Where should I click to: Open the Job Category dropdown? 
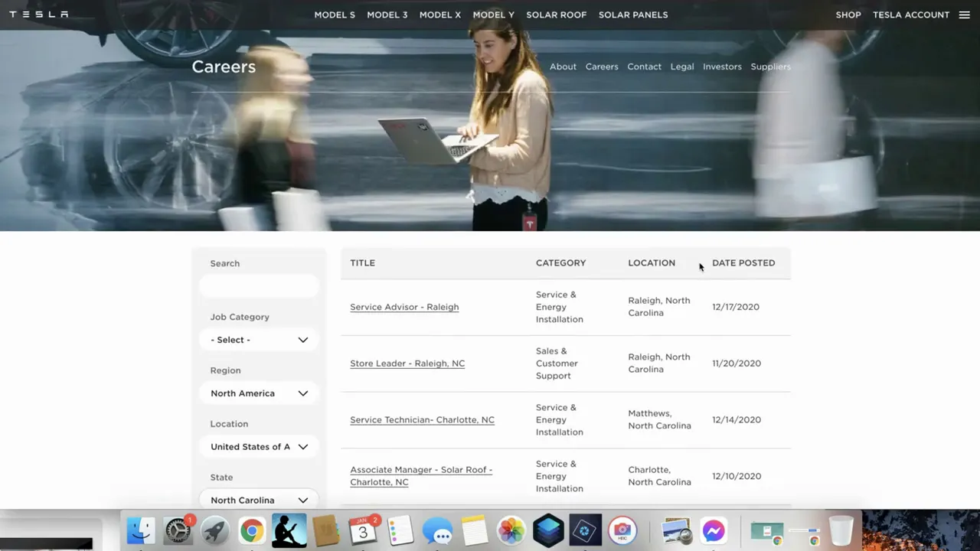coord(260,340)
